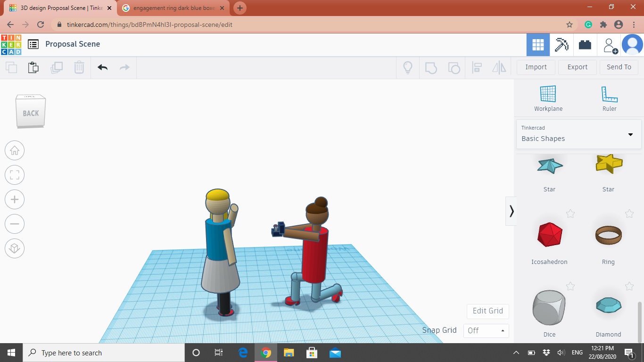
Task: Click the Duplicate and repeat icon
Action: [57, 67]
